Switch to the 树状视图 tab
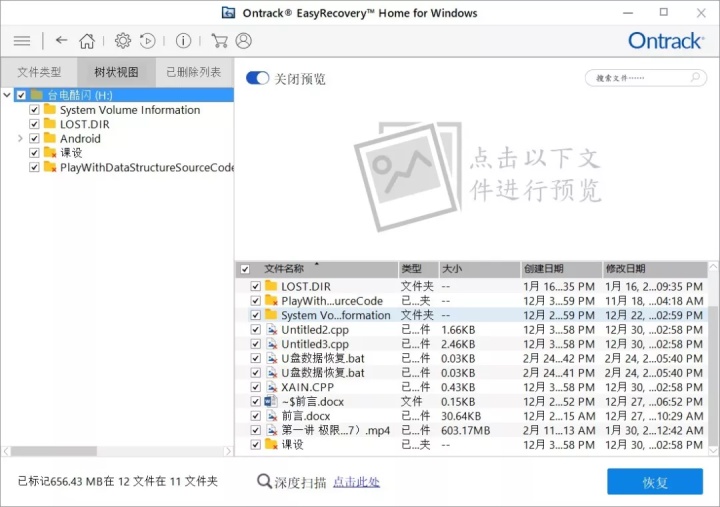Image resolution: width=720 pixels, height=507 pixels. point(116,72)
